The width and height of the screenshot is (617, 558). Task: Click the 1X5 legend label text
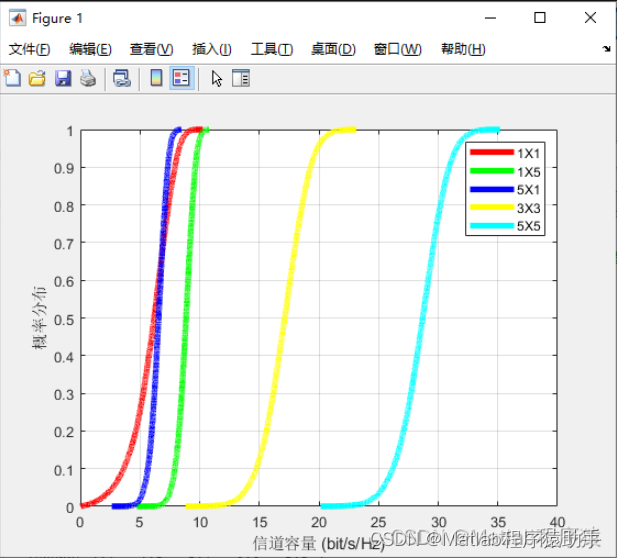(528, 172)
